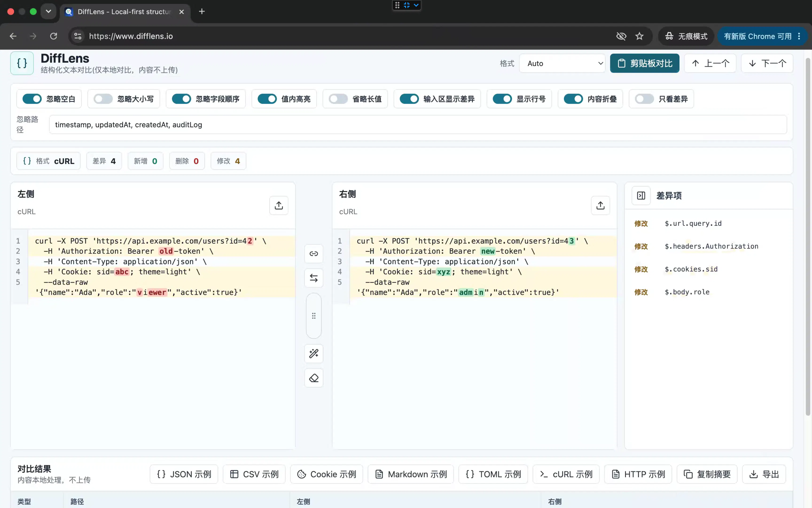Click the address bar URL
812x508 pixels.
pyautogui.click(x=131, y=36)
